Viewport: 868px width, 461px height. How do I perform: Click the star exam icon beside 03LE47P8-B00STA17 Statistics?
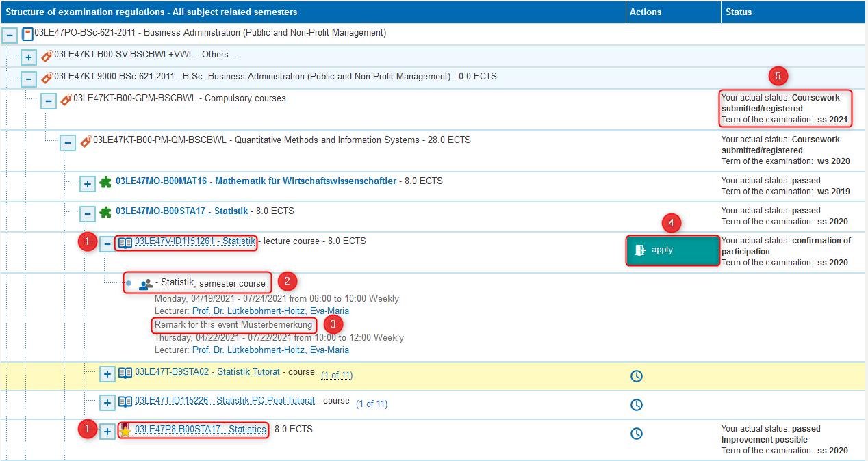coord(125,430)
